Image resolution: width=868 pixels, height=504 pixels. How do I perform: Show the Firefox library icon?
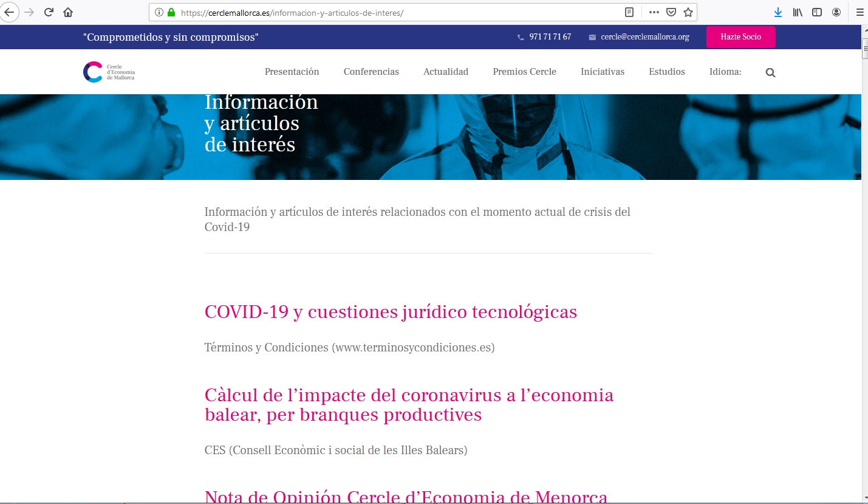(x=798, y=12)
